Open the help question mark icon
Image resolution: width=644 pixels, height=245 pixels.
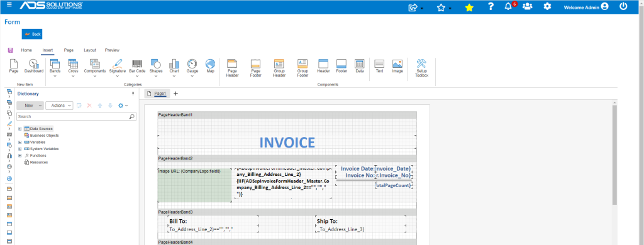[x=491, y=6]
